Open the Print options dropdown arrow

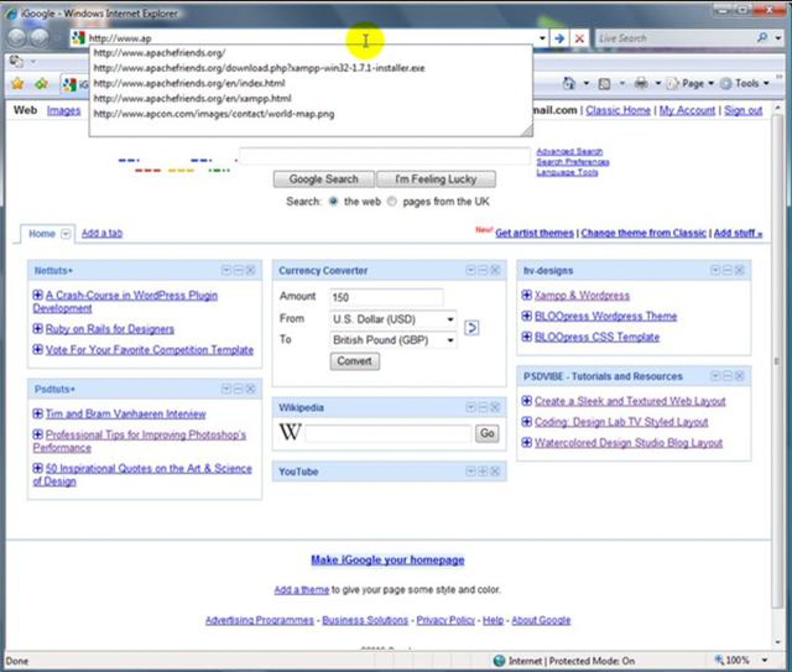pos(658,84)
